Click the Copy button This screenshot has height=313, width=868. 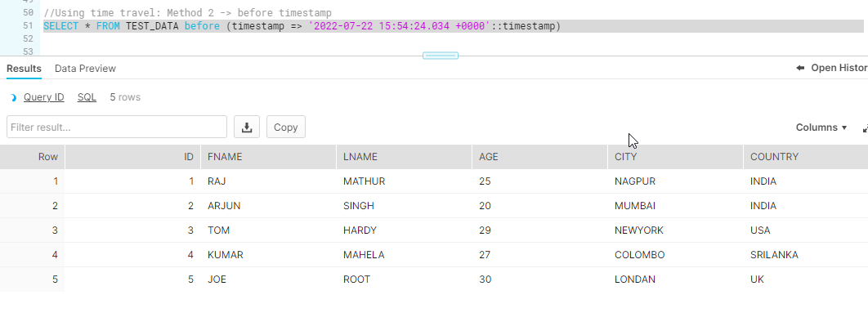coord(285,127)
